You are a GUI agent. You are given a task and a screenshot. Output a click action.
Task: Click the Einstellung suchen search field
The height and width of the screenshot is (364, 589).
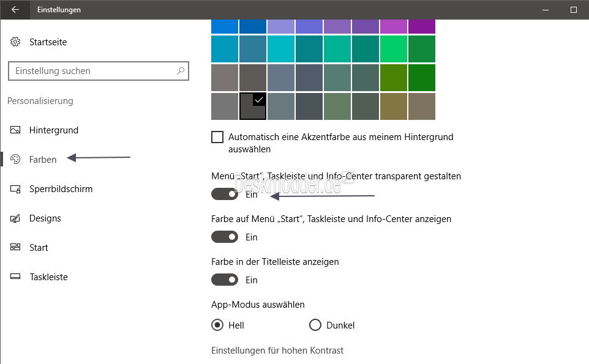coord(99,71)
